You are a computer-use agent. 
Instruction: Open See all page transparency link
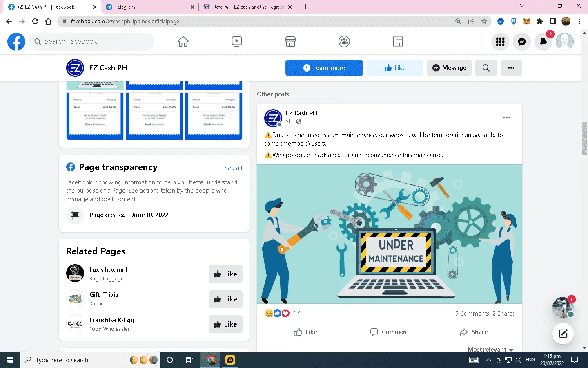coord(233,168)
